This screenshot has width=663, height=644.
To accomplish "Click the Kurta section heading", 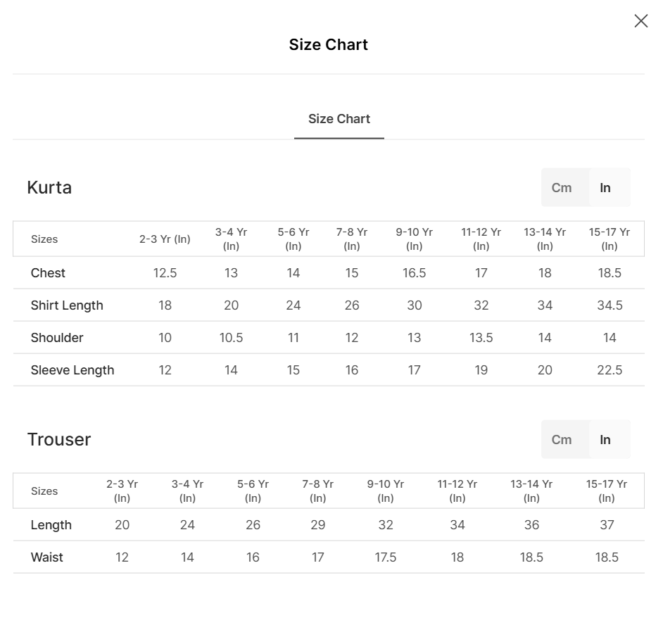I will (x=49, y=188).
